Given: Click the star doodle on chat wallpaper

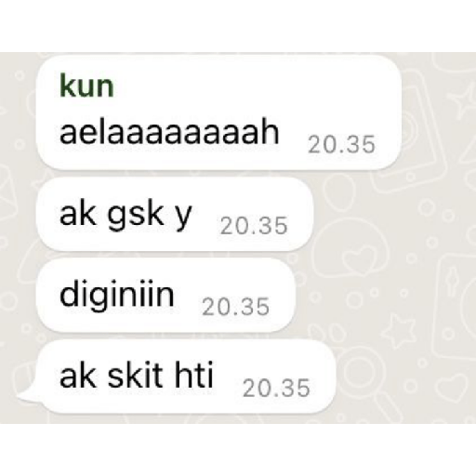Looking at the screenshot, I should point(398,332).
